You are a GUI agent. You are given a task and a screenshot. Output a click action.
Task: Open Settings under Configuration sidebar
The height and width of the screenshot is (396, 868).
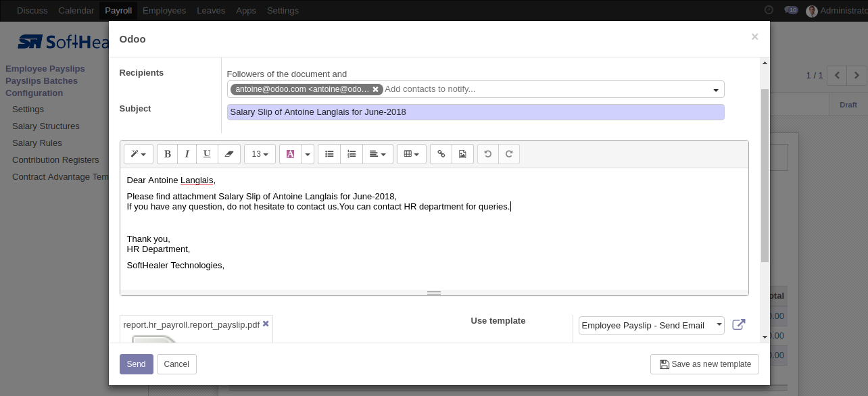click(28, 109)
